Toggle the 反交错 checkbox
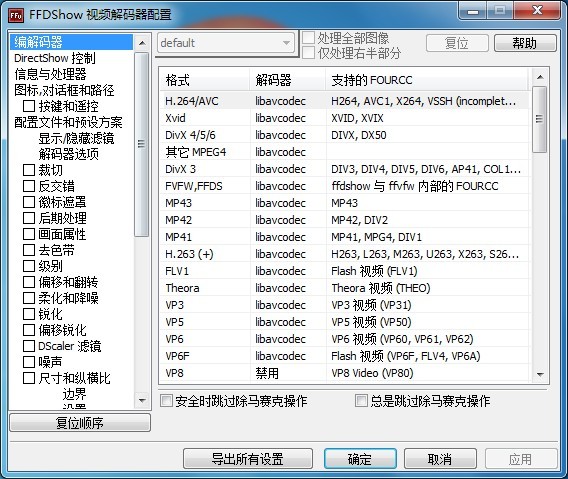This screenshot has width=568, height=479. (x=29, y=186)
